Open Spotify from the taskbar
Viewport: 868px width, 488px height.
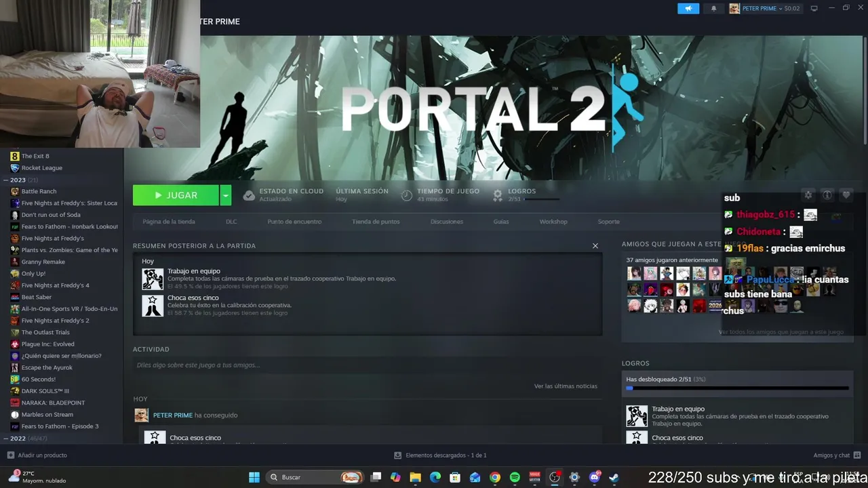(x=515, y=477)
